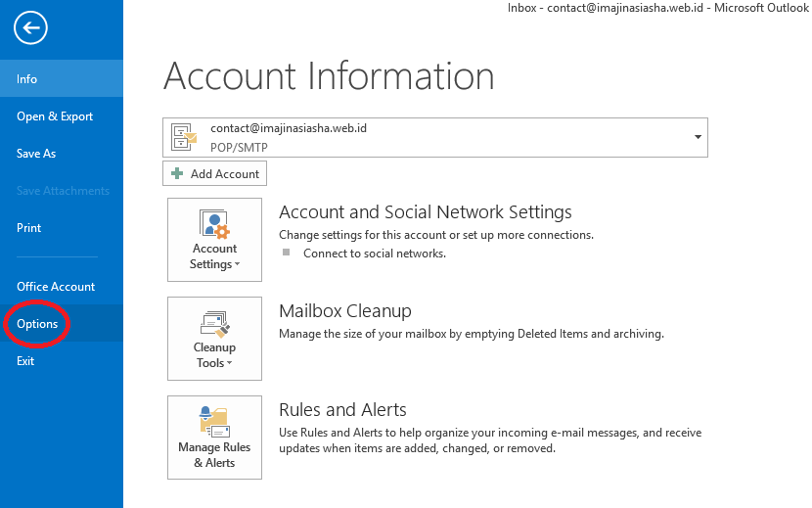The width and height of the screenshot is (812, 508).
Task: Open the Info section
Action: [62, 78]
